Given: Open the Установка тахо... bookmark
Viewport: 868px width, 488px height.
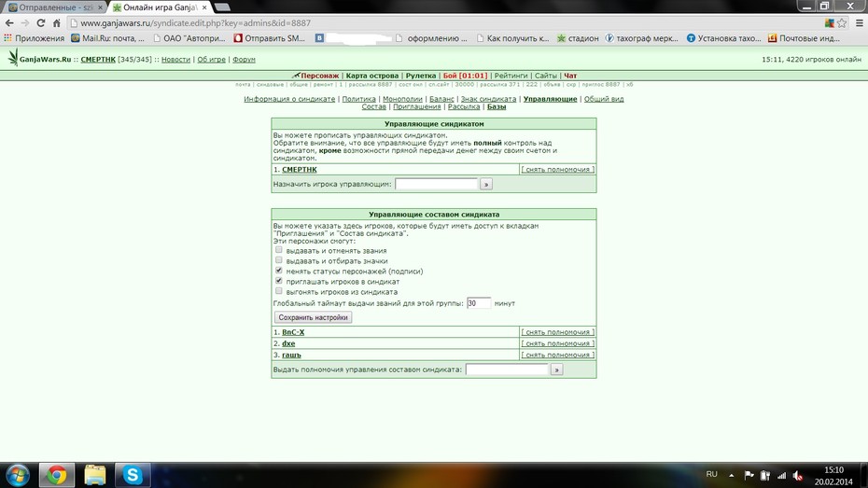Looking at the screenshot, I should (x=723, y=38).
